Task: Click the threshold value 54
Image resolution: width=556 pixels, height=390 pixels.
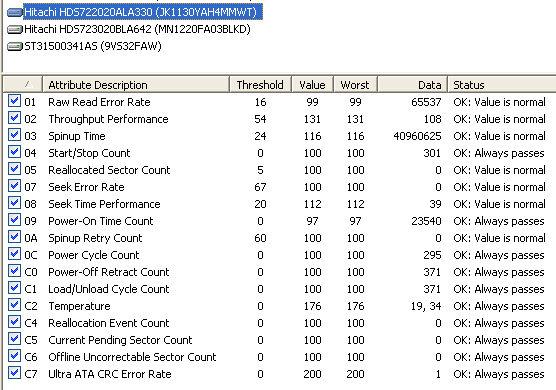Action: 260,119
